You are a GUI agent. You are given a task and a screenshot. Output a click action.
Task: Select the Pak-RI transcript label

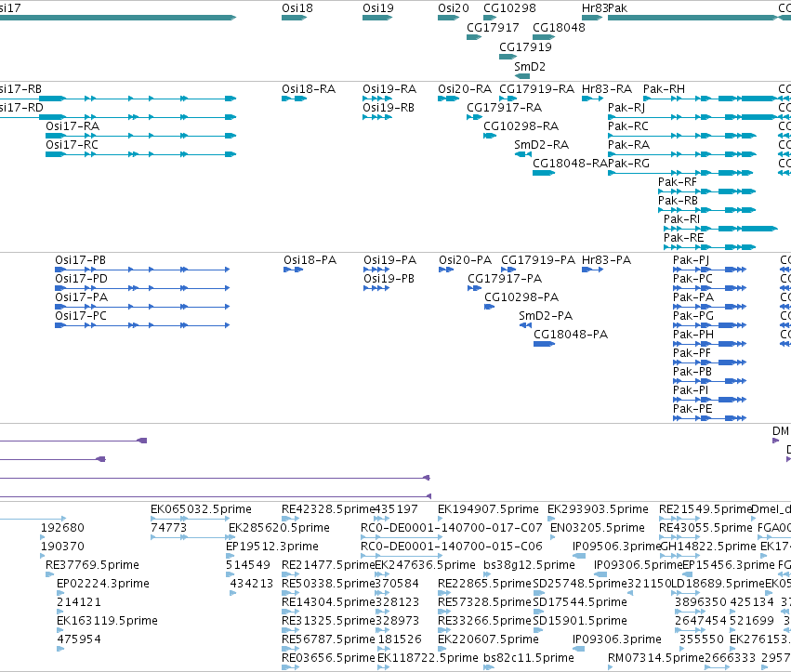pos(681,220)
